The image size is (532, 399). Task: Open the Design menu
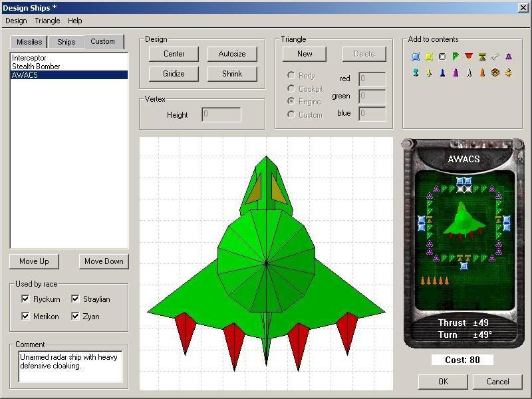(x=16, y=21)
